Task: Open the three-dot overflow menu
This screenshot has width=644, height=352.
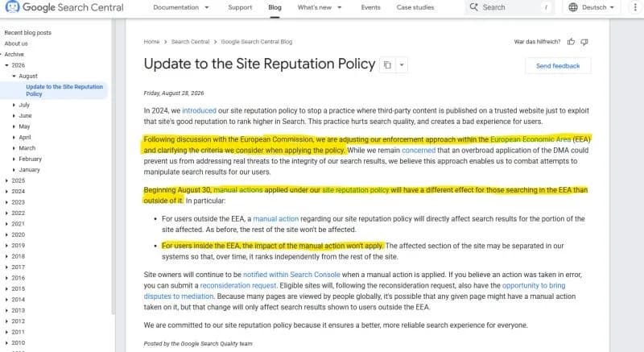Action: tap(635, 7)
